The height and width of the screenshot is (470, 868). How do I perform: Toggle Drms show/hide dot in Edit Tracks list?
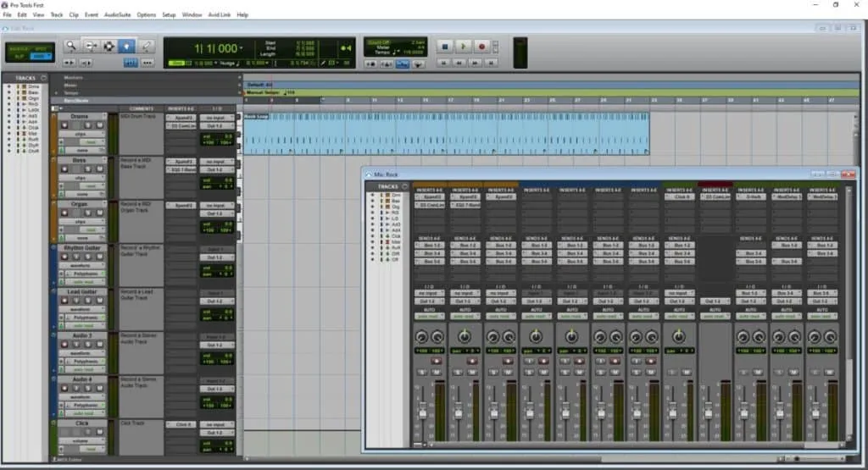(x=8, y=87)
